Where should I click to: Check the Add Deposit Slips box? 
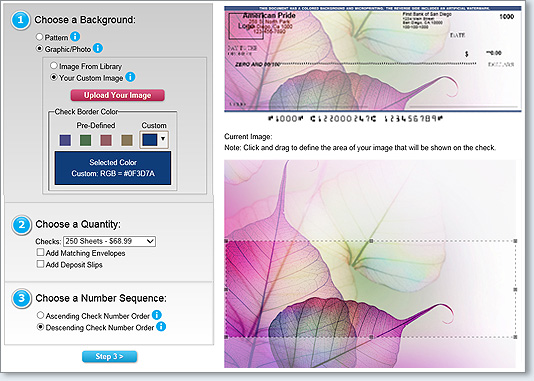tap(40, 264)
